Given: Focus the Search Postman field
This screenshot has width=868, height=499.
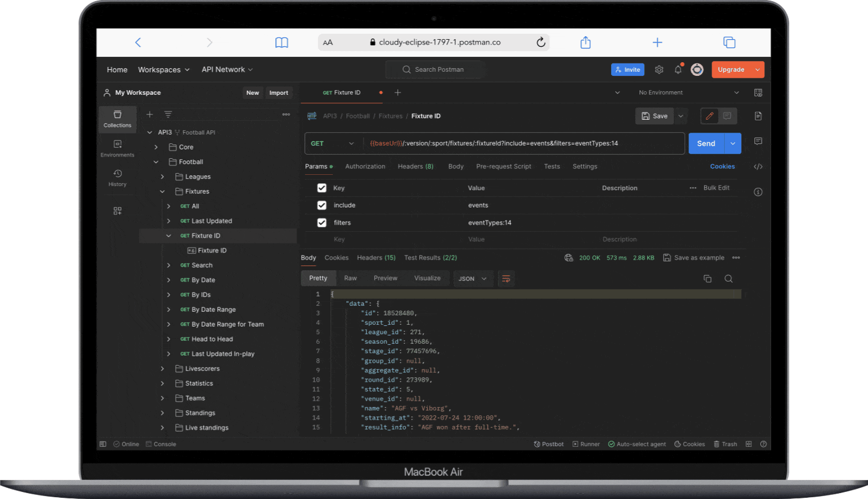Looking at the screenshot, I should (435, 69).
